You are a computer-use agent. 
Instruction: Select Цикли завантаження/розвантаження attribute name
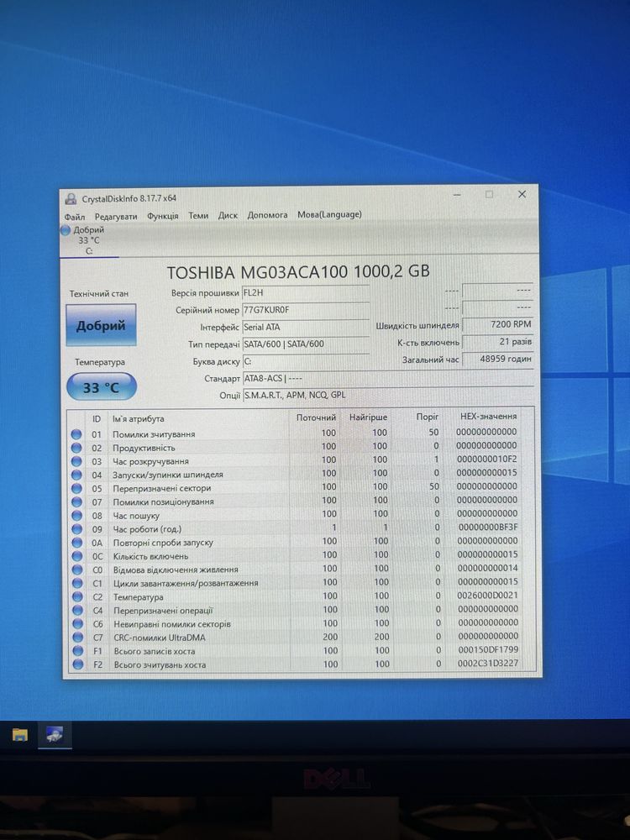[186, 583]
